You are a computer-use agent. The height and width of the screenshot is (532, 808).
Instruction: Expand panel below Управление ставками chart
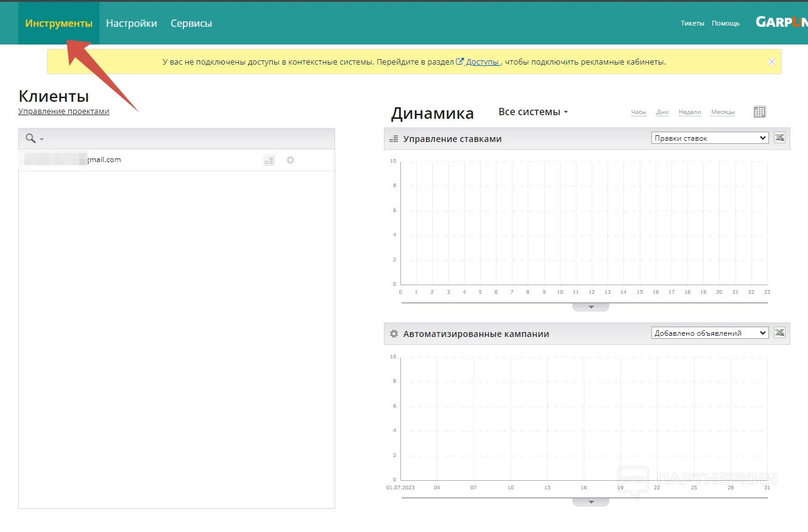coord(590,307)
